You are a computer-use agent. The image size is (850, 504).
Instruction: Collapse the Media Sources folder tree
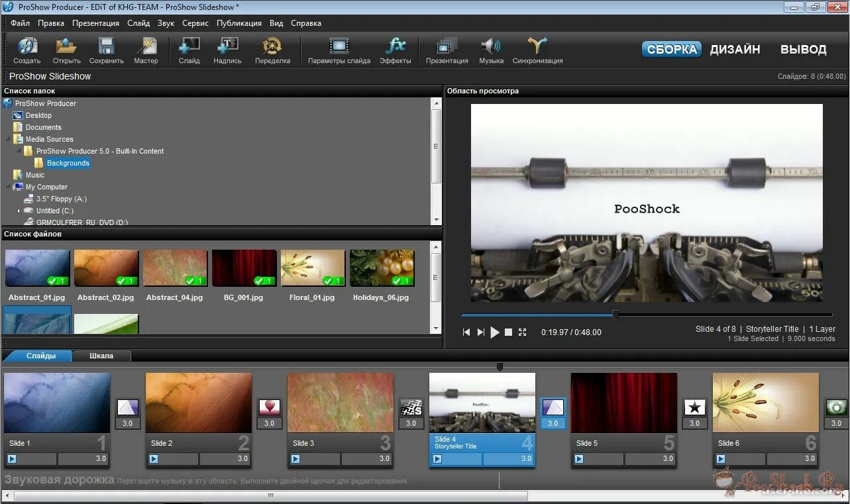pos(9,139)
